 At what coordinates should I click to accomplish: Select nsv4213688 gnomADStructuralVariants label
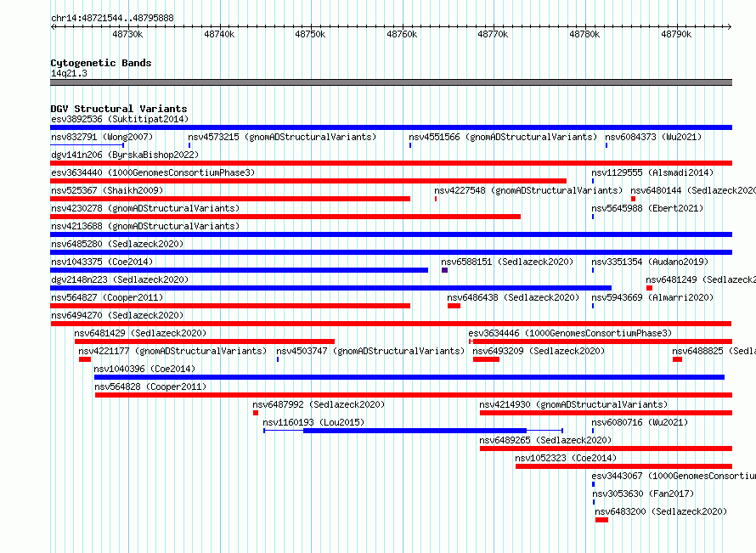[x=145, y=226]
